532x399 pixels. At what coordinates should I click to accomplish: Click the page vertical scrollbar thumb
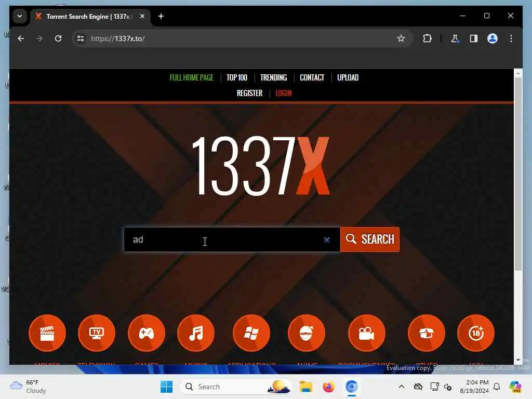[518, 174]
